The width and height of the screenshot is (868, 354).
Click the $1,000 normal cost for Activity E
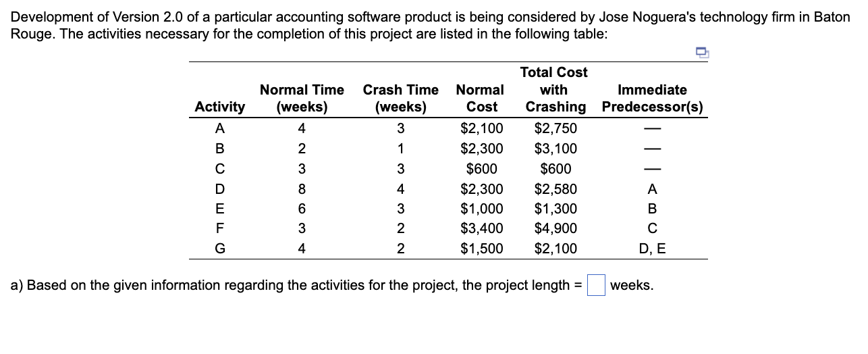click(481, 209)
